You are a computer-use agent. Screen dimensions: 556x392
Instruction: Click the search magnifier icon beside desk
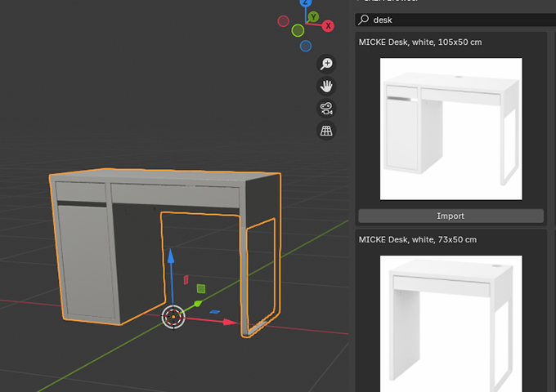[364, 20]
